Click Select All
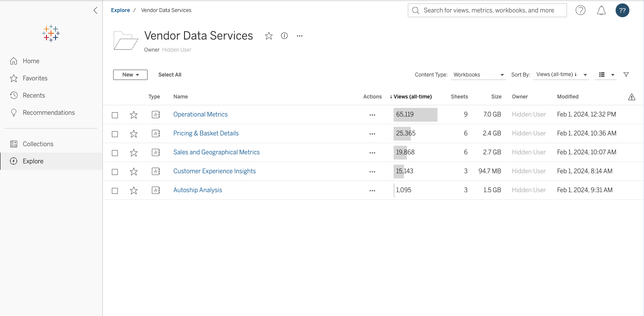644x316 pixels. pyautogui.click(x=170, y=75)
